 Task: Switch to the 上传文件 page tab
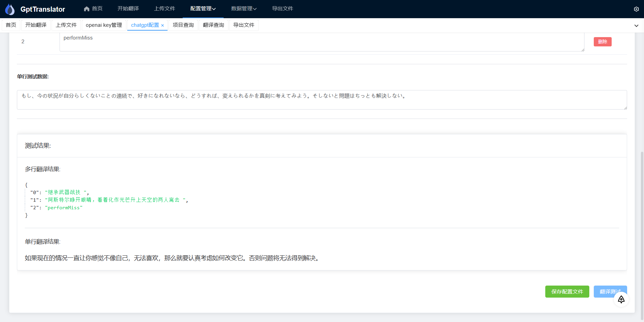point(66,25)
